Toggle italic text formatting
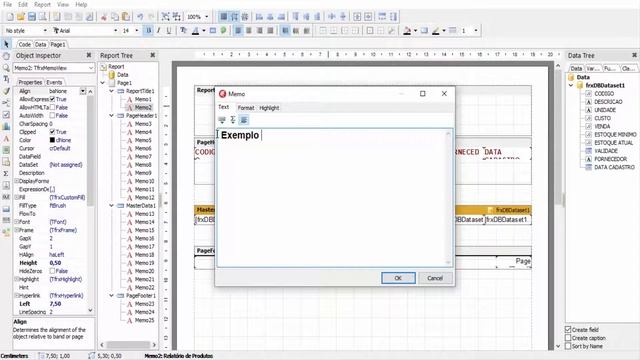640x360 pixels. [159, 31]
